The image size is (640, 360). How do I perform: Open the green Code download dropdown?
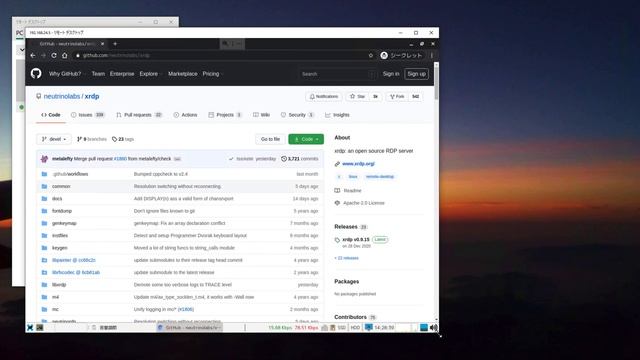pos(306,139)
